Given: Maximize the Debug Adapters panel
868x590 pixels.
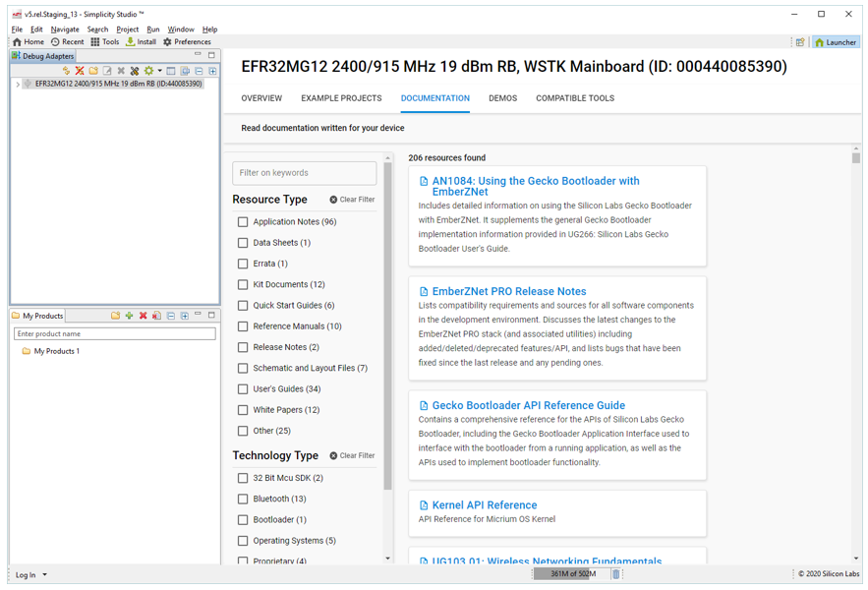Looking at the screenshot, I should coord(211,55).
